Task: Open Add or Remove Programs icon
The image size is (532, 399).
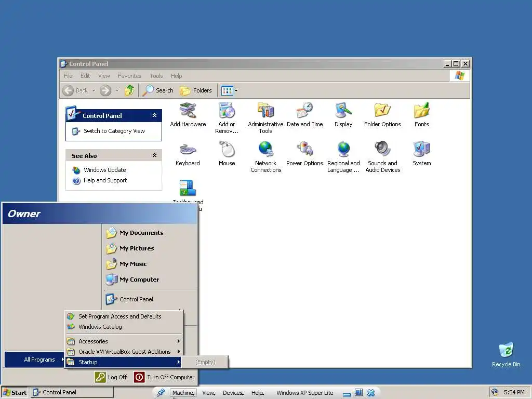Action: point(227,118)
